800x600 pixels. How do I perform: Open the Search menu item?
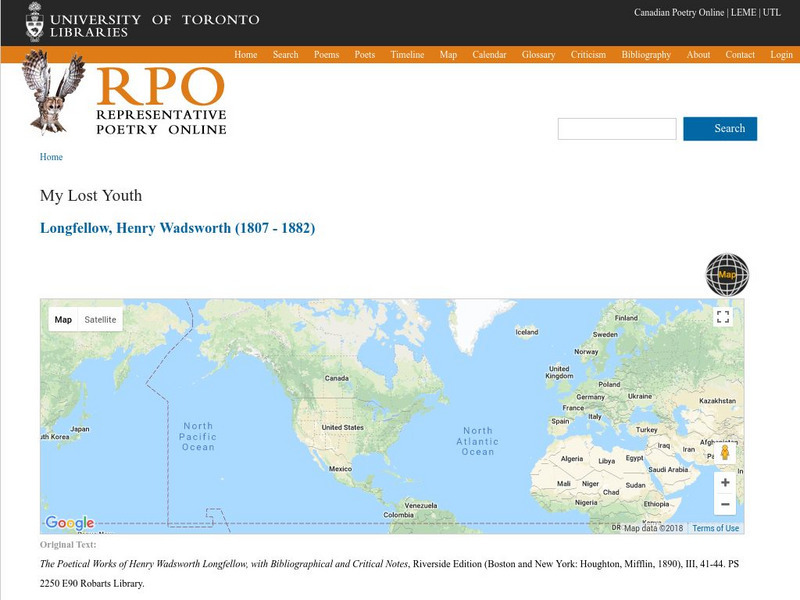point(285,55)
